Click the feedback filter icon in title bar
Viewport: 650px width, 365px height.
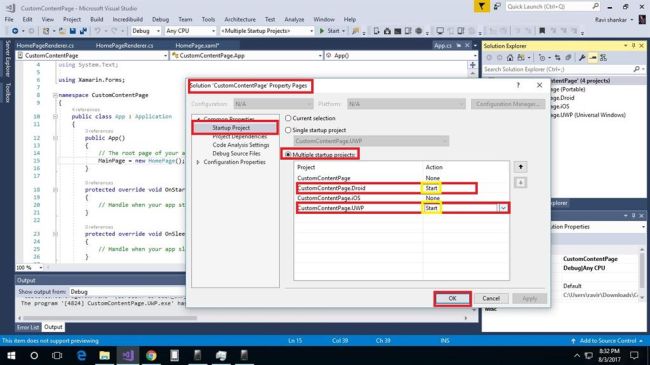[x=481, y=7]
